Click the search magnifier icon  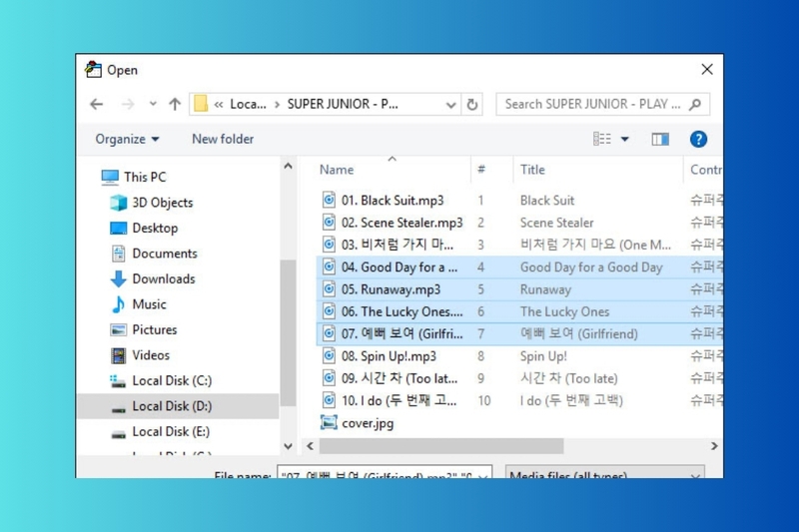(695, 105)
